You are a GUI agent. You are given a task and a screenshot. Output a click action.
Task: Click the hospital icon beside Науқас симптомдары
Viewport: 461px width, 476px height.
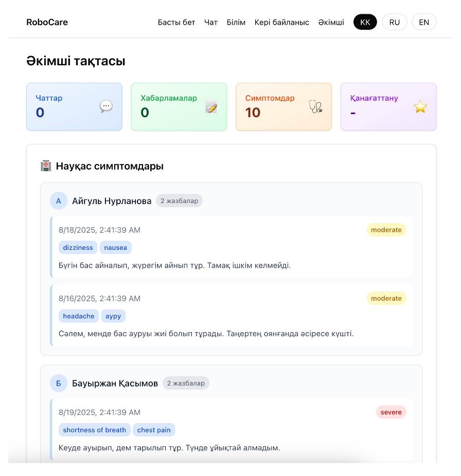[x=46, y=166]
